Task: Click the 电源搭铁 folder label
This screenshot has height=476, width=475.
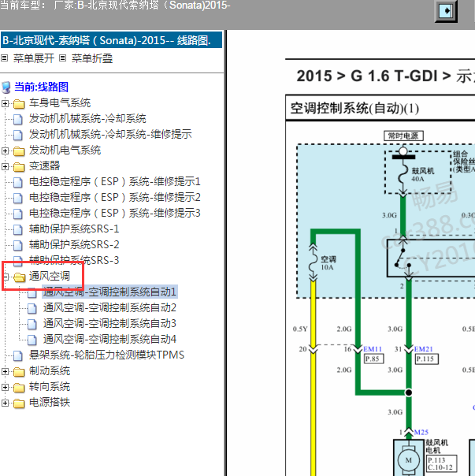Action: [50, 403]
